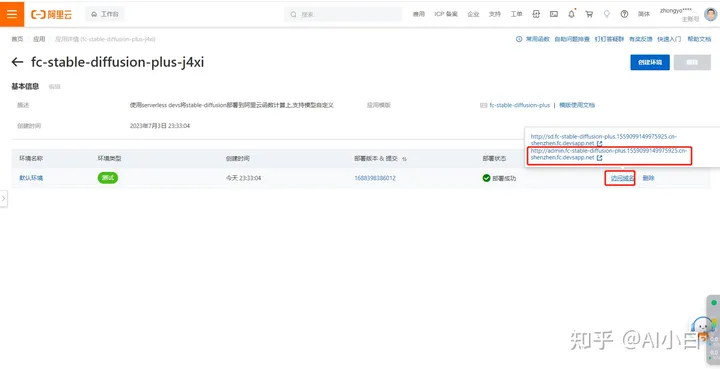Open the 快速入门 link
The image size is (720, 369).
(669, 39)
